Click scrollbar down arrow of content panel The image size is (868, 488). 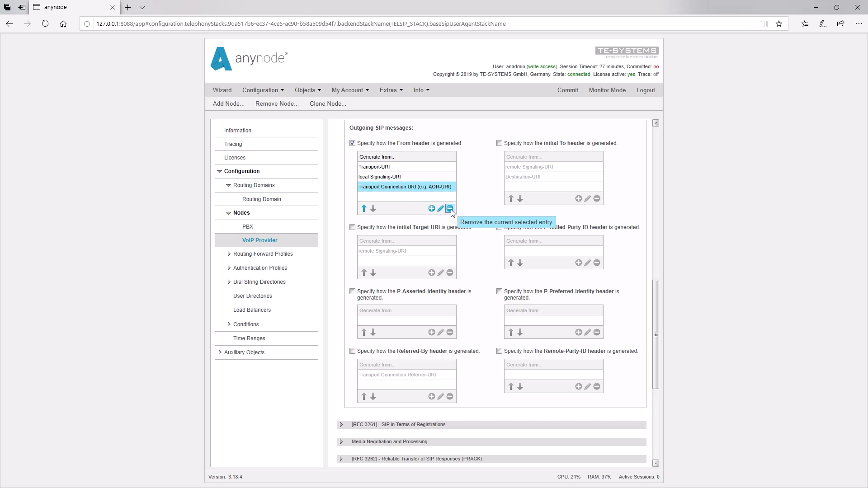[656, 463]
